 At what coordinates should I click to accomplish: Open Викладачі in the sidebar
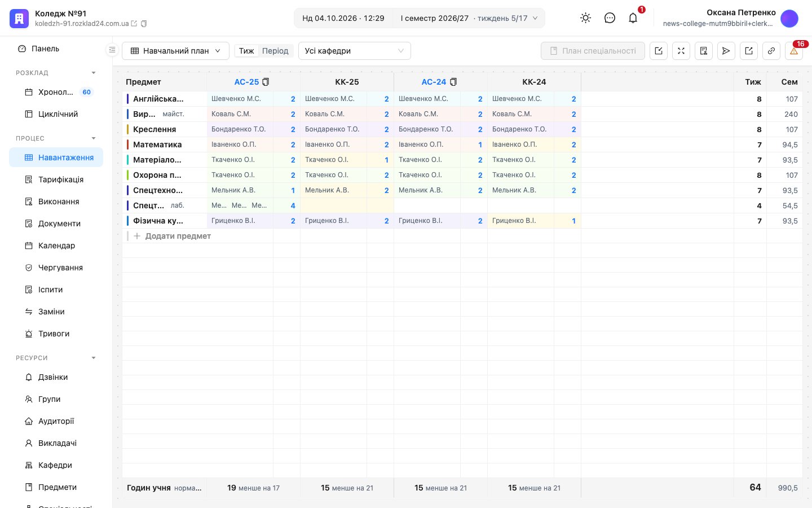click(56, 443)
